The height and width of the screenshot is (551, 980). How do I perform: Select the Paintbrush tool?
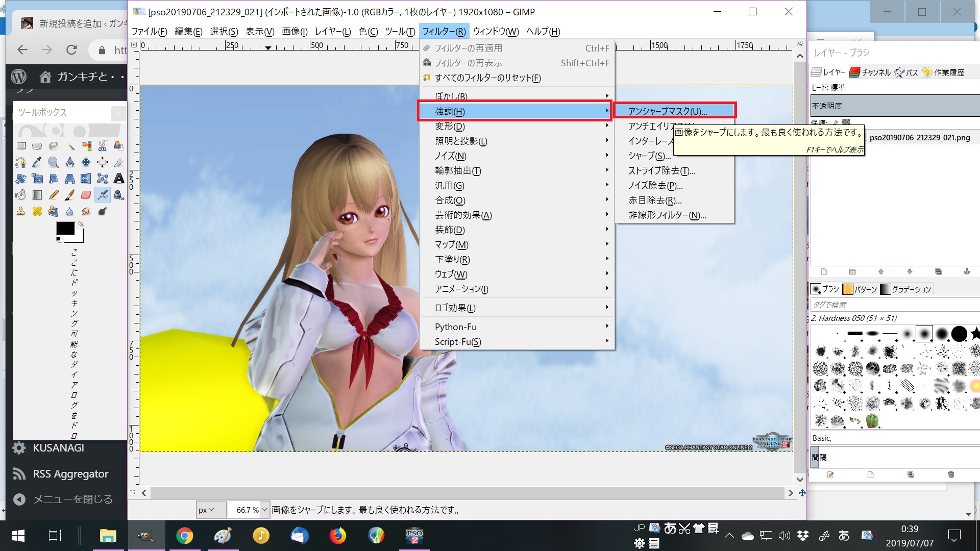tap(70, 195)
